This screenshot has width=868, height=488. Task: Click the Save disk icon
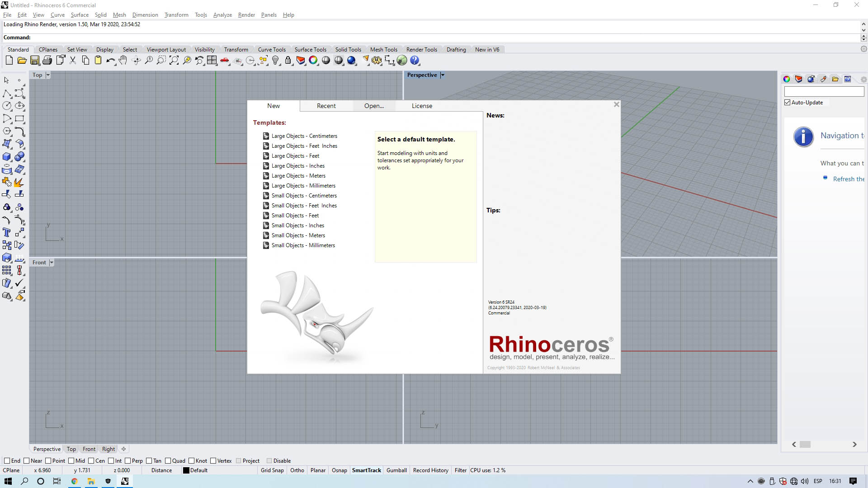pyautogui.click(x=34, y=61)
